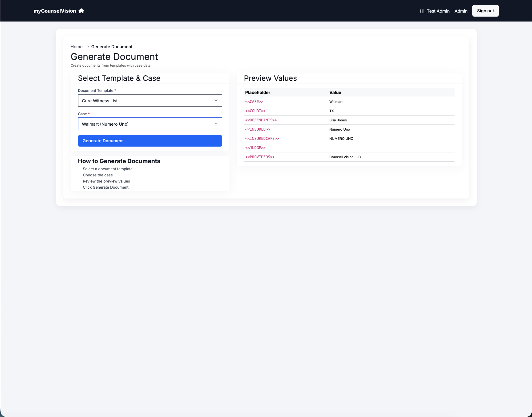Click the chevron arrow on Cure Witness List

click(216, 100)
